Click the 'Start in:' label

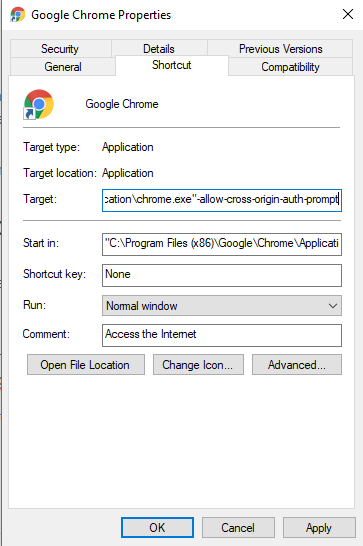[41, 243]
